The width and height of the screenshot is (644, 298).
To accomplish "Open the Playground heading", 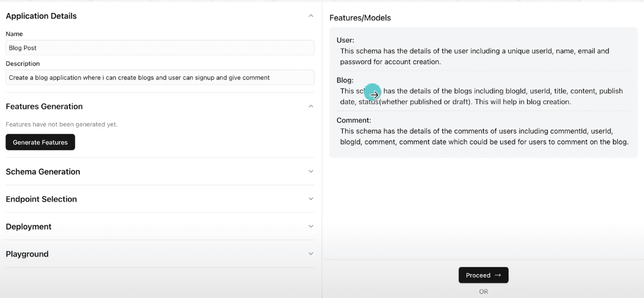I will pyautogui.click(x=27, y=254).
